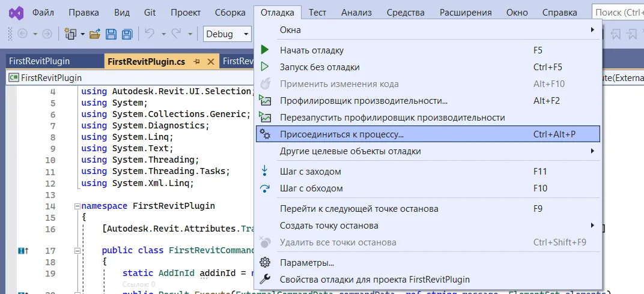Toggle the pin on FirstRevitPlugin.cs tab

196,62
